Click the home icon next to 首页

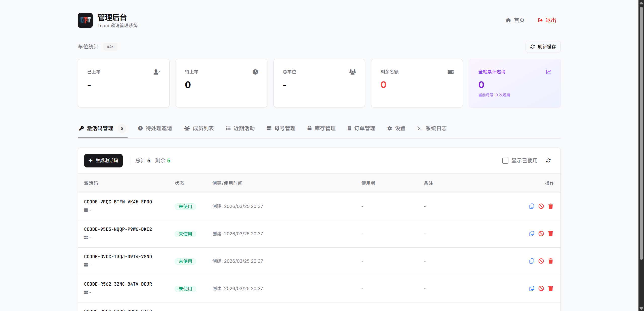click(508, 20)
